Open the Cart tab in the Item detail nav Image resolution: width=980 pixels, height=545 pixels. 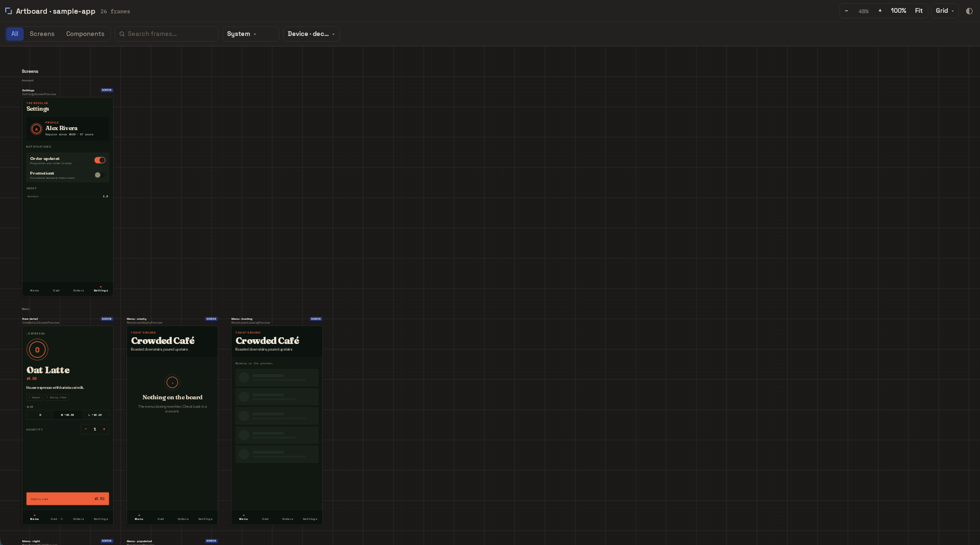(56, 519)
